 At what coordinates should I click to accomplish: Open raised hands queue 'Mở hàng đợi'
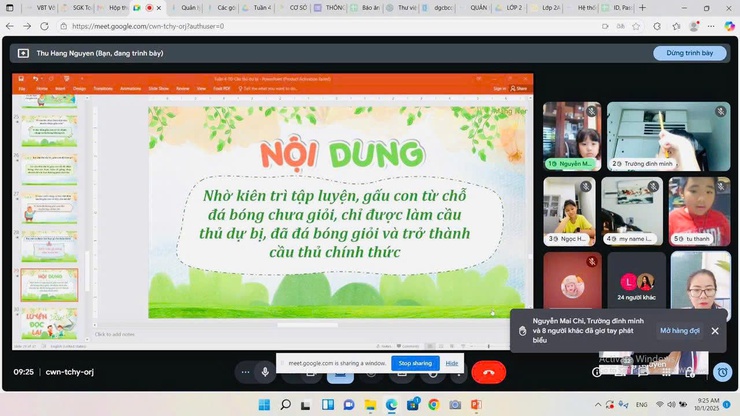pos(679,330)
